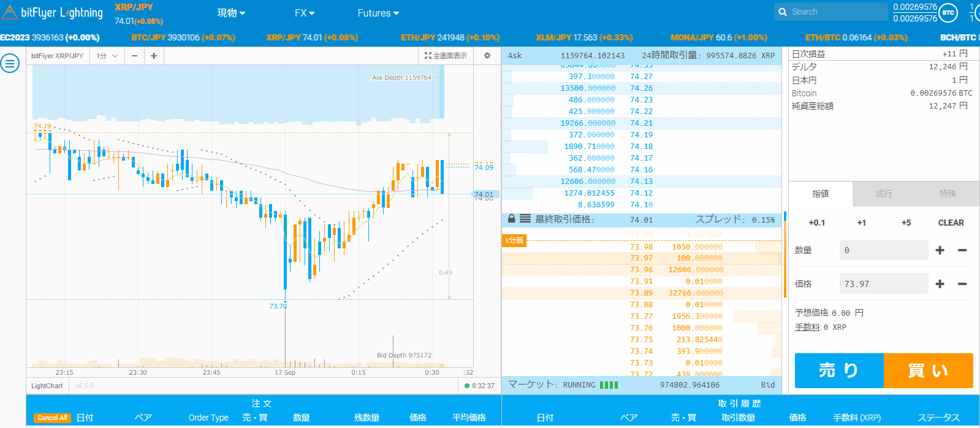
Task: Click search magnifier icon
Action: 783,12
